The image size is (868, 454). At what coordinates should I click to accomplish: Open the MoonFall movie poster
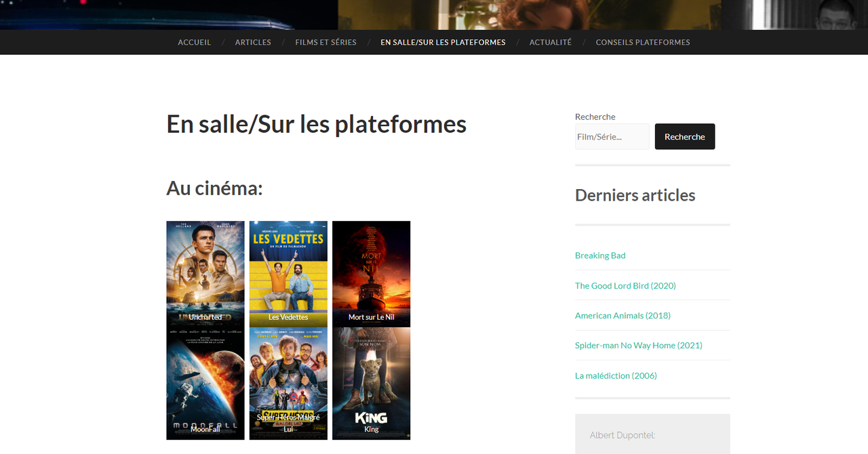[x=205, y=384]
